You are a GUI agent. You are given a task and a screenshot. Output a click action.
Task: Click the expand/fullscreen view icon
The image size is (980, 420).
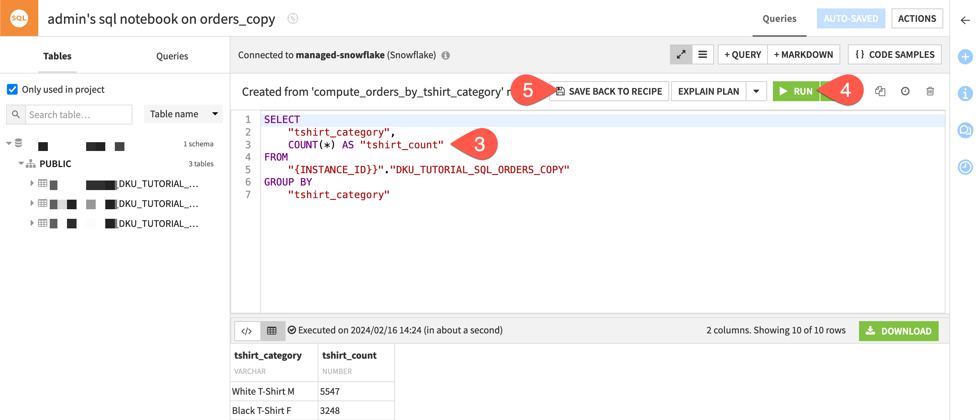681,54
